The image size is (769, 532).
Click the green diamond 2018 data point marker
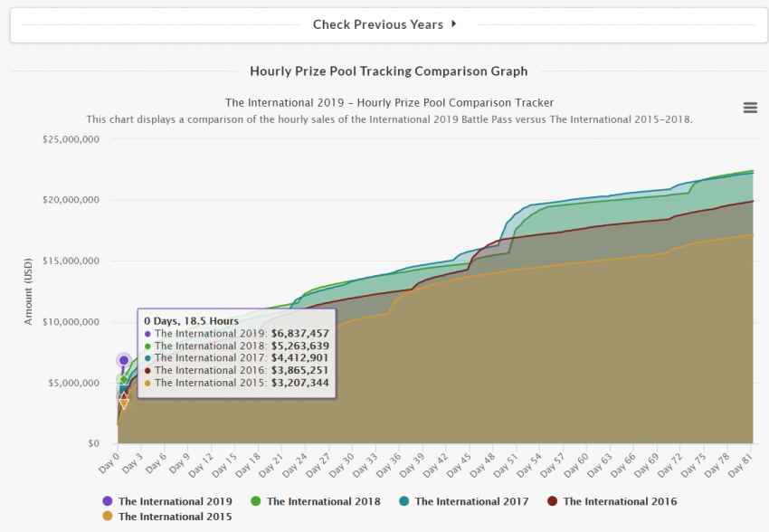(124, 379)
